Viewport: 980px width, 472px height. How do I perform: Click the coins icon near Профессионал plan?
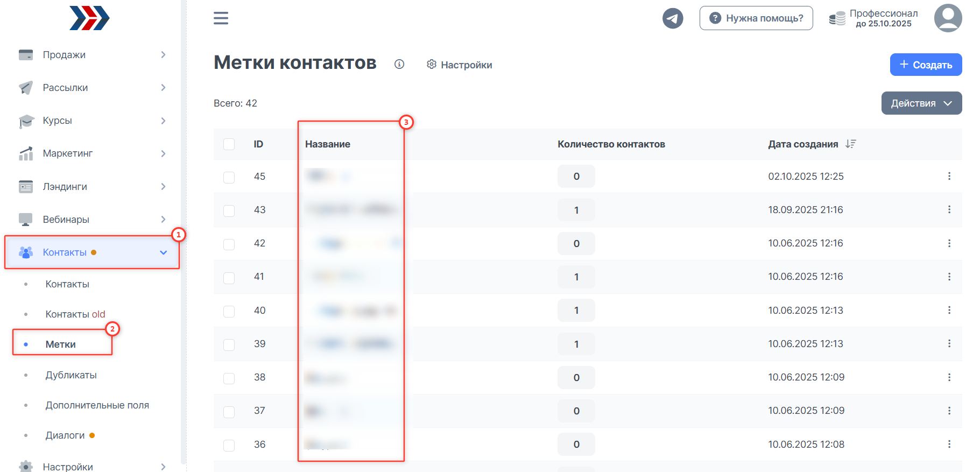click(x=837, y=19)
